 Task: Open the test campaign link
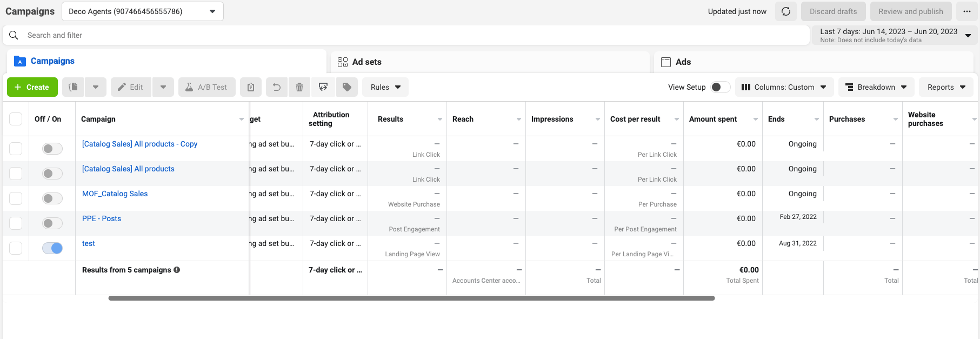tap(89, 243)
